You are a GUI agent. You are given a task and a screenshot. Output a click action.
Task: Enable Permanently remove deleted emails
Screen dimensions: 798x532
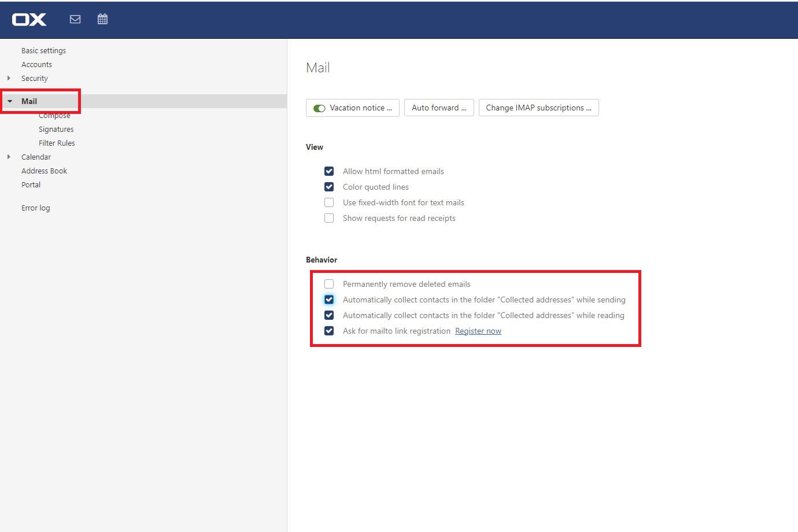[x=329, y=284]
